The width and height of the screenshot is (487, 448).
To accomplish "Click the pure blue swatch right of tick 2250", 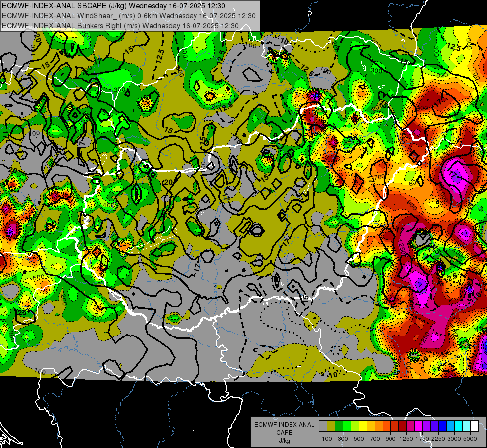I will pyautogui.click(x=443, y=426).
